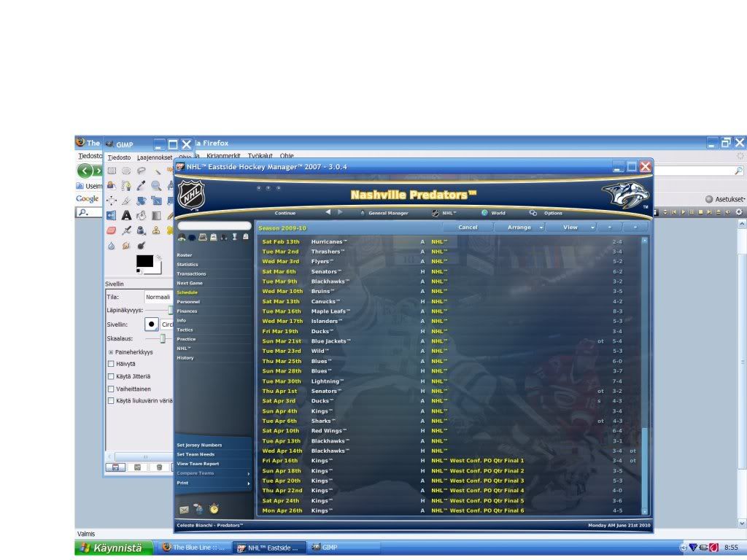This screenshot has width=747, height=560.
Task: Click the Continue button
Action: (285, 213)
